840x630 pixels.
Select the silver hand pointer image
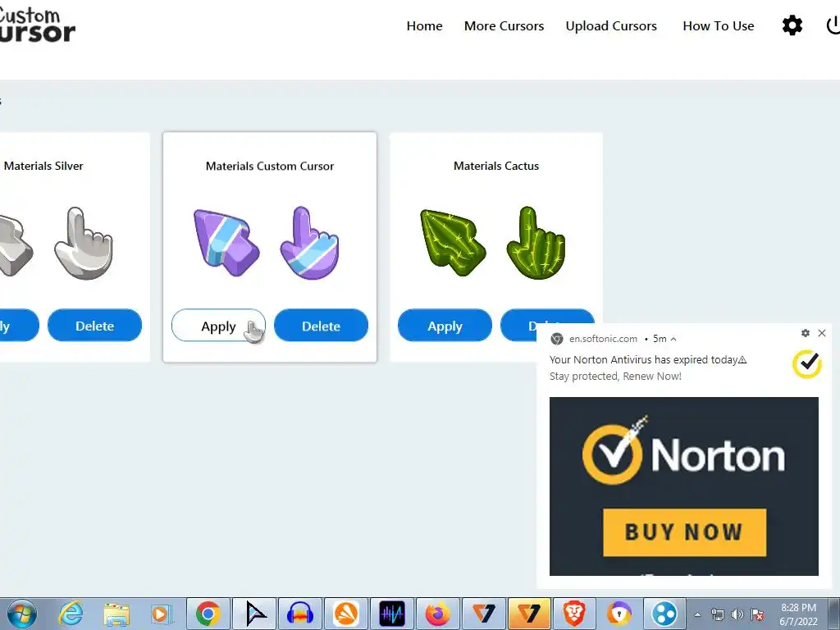tap(84, 243)
